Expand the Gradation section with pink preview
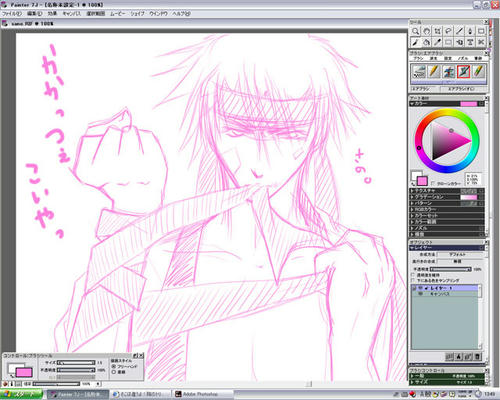 [x=447, y=197]
